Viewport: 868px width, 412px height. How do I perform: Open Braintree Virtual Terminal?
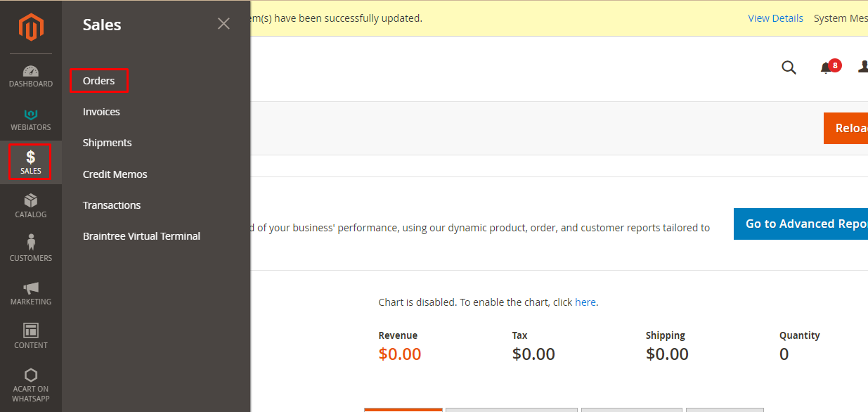pos(141,236)
